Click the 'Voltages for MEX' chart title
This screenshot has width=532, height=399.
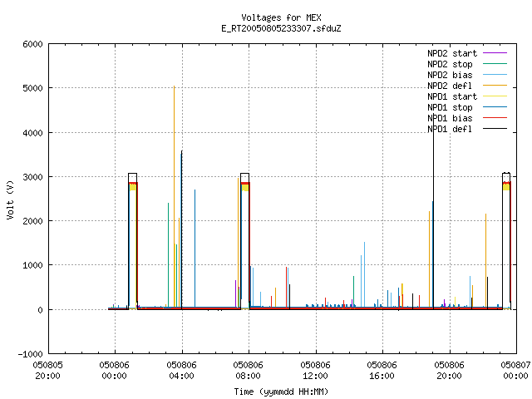pos(281,17)
